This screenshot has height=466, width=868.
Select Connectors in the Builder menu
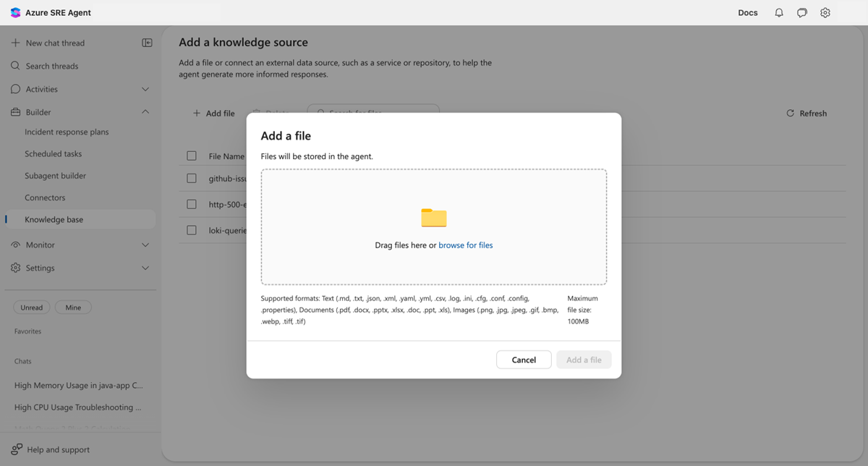(x=43, y=197)
